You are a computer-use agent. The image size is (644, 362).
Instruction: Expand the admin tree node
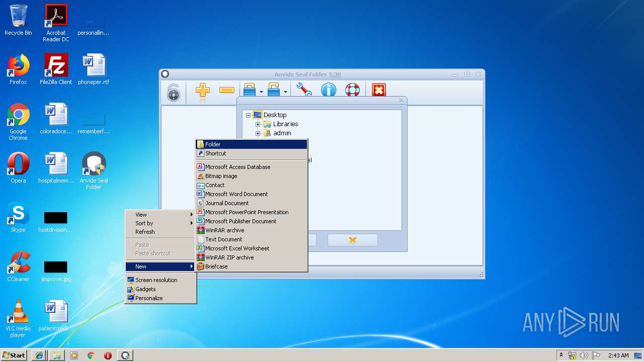(x=258, y=133)
